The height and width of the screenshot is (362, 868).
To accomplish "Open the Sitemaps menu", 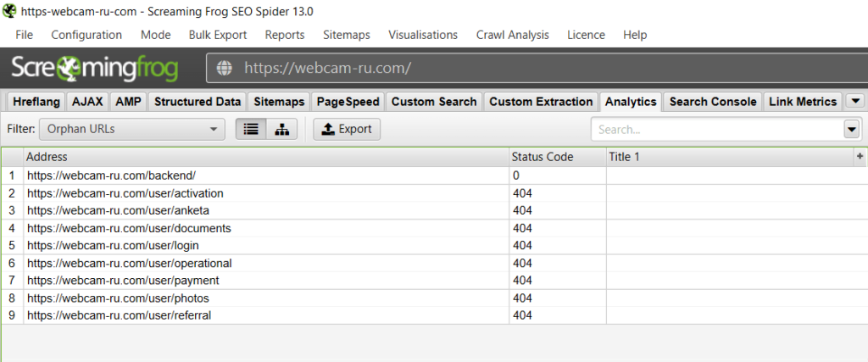I will click(347, 35).
